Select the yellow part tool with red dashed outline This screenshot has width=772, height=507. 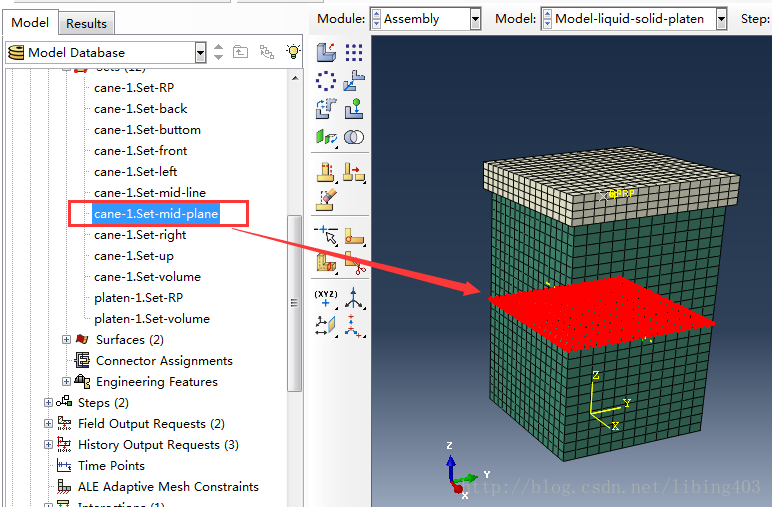(326, 172)
